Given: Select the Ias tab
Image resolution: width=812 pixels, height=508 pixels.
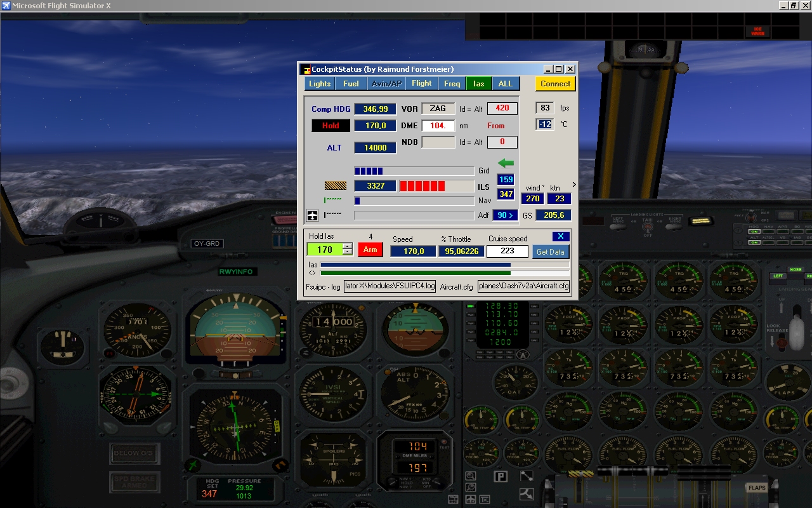Looking at the screenshot, I should [x=478, y=83].
